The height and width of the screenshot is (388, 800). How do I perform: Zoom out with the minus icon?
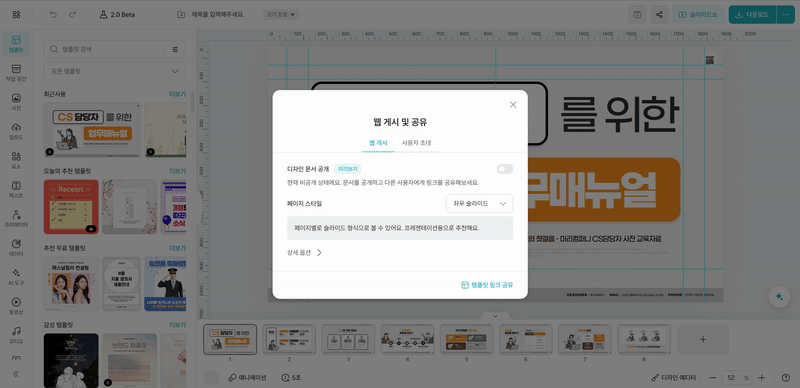[x=713, y=377]
